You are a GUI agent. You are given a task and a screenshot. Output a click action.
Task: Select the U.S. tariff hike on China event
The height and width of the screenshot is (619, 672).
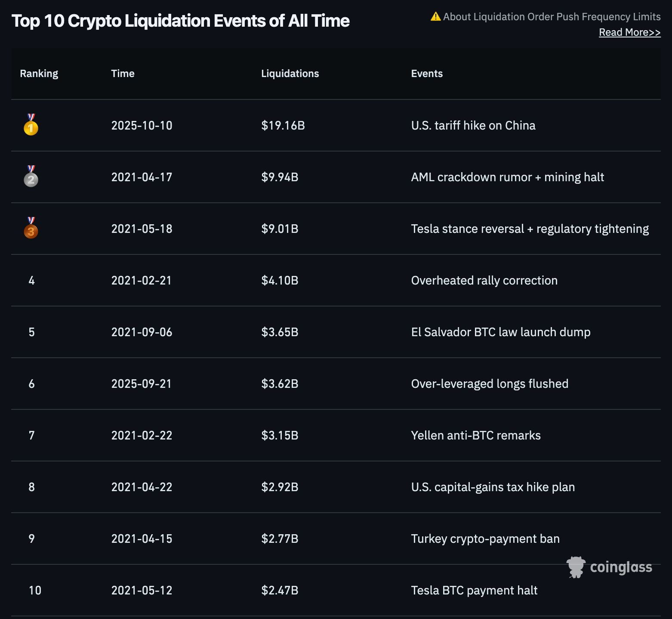pyautogui.click(x=473, y=125)
